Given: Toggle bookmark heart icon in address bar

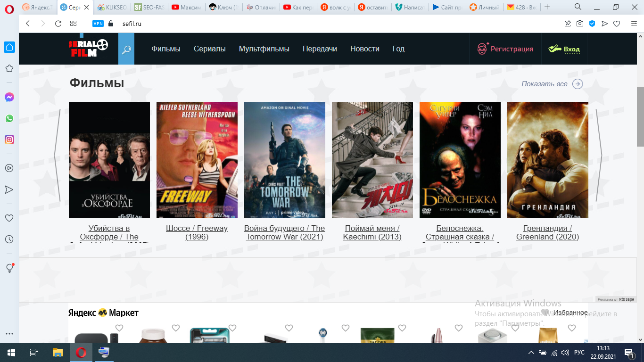Looking at the screenshot, I should (x=617, y=24).
